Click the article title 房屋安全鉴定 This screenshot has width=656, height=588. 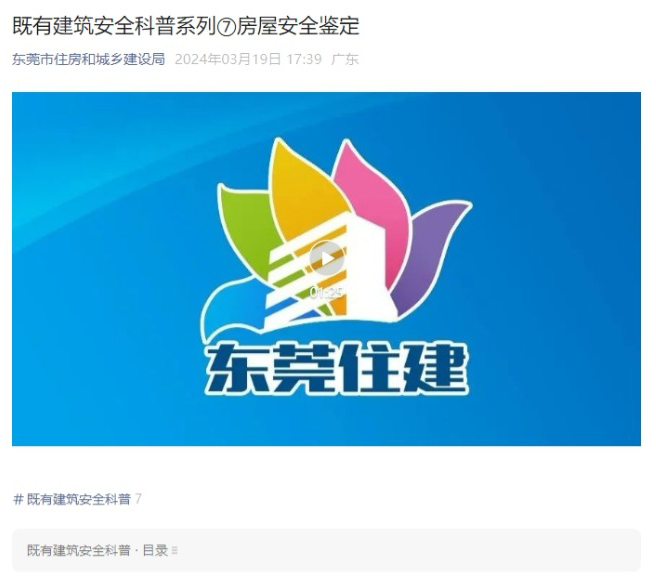point(298,26)
